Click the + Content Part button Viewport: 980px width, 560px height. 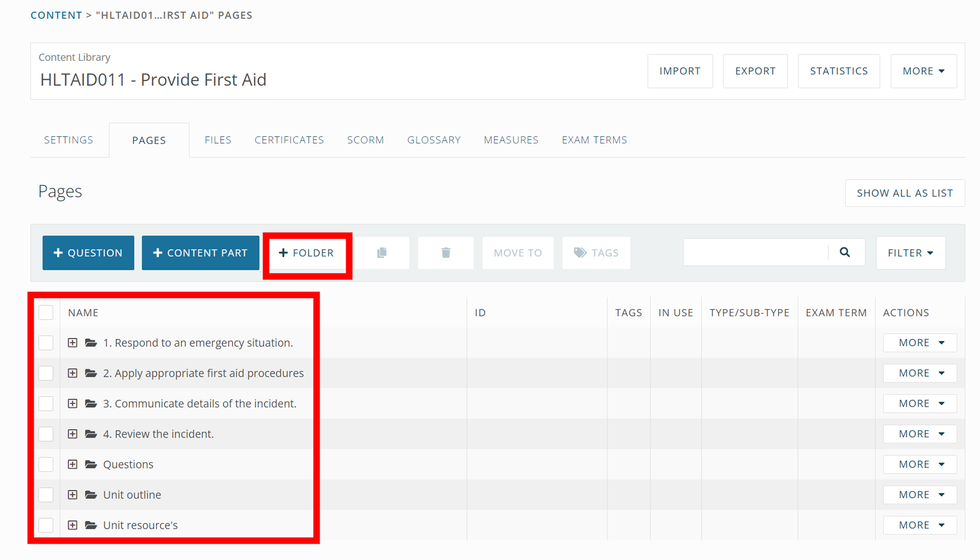[x=201, y=253]
